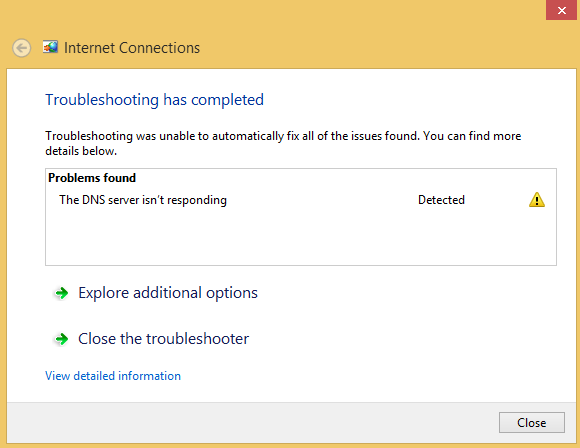Click the back arrow button
Viewport: 580px width, 448px height.
[21, 48]
